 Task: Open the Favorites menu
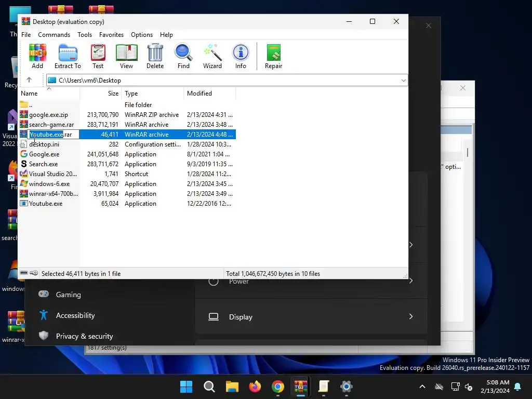111,35
